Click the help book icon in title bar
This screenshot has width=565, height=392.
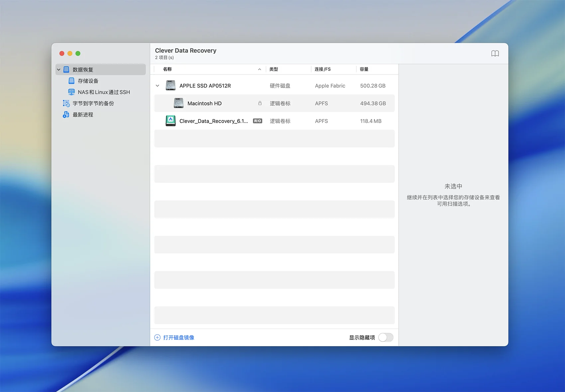[x=495, y=54]
